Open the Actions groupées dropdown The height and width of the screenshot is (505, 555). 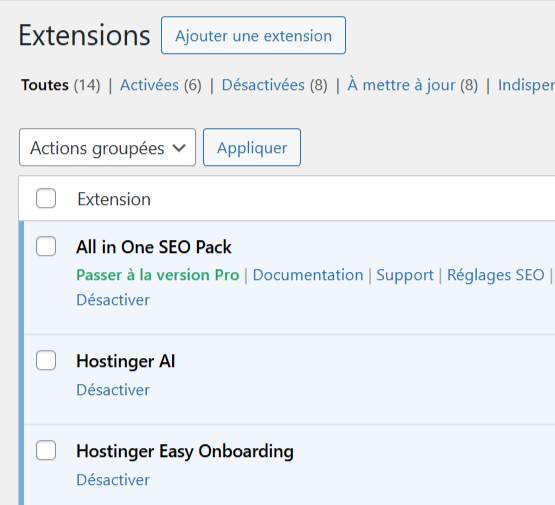coord(108,147)
